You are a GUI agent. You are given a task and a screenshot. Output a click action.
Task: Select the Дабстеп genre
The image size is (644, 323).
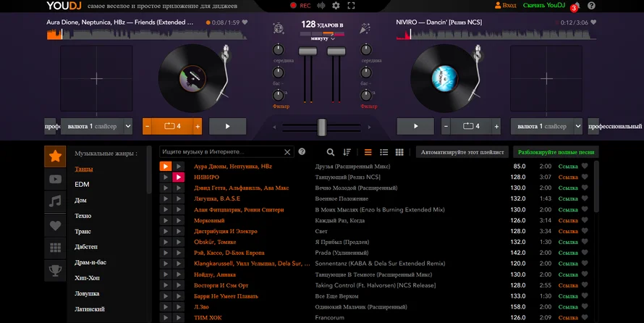[x=86, y=246]
